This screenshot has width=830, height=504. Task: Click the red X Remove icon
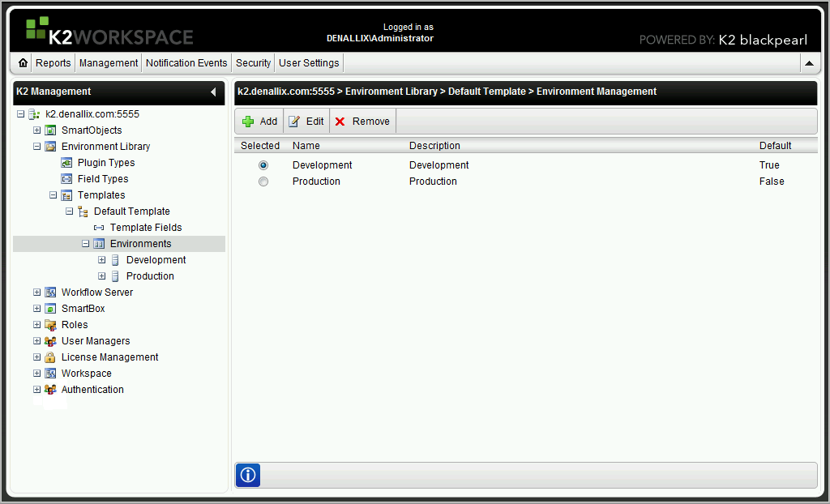point(340,122)
